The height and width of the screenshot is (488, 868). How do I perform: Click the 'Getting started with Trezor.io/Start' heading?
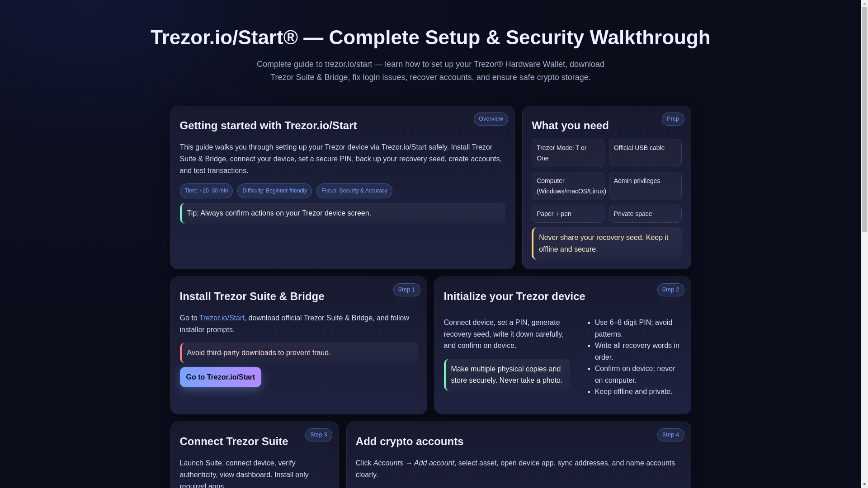click(x=268, y=126)
